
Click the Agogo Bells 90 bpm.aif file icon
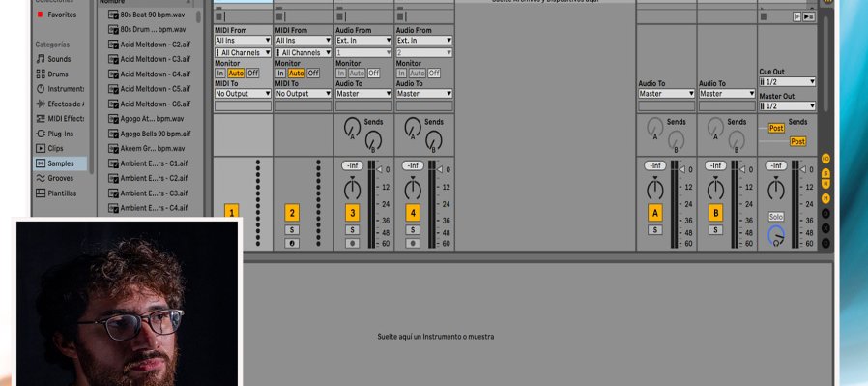(x=113, y=134)
